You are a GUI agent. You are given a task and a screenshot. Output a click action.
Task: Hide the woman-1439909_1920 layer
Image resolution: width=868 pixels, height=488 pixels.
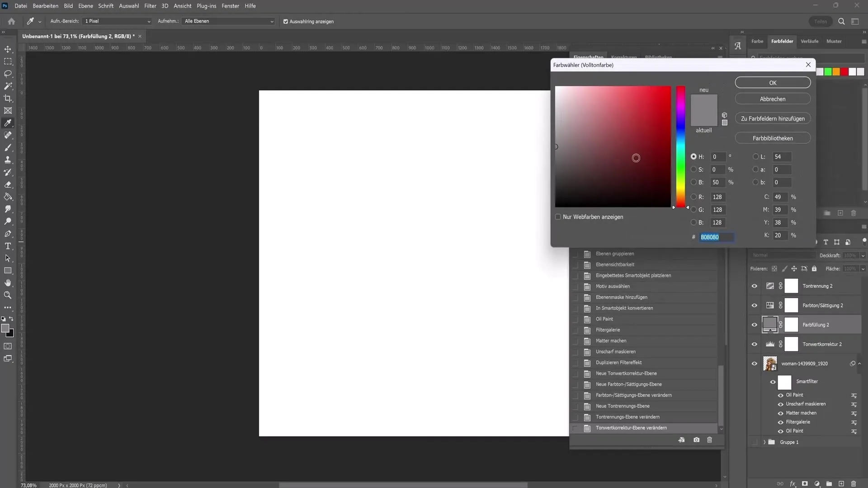(754, 364)
